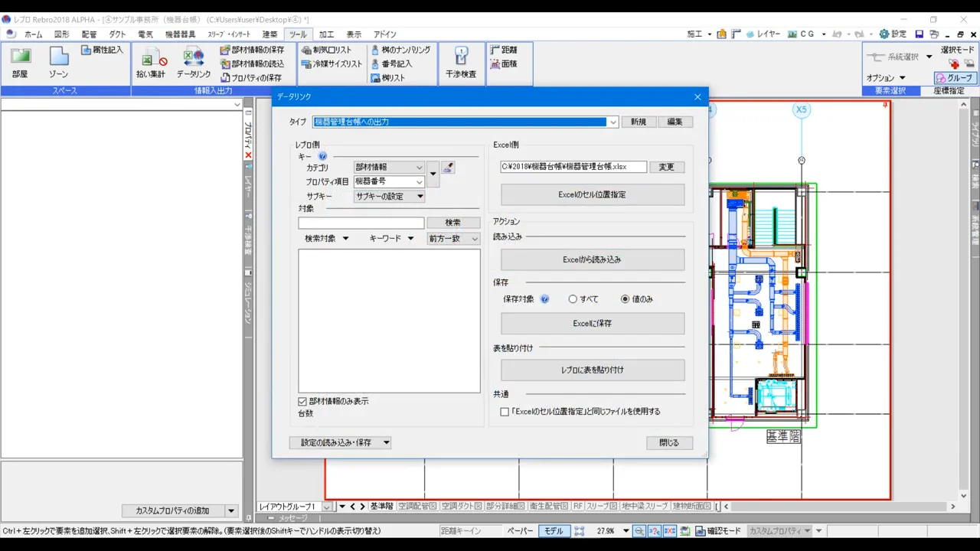Image resolution: width=980 pixels, height=551 pixels.
Task: Switch to the 空調配管図 sheet tab
Action: point(417,507)
